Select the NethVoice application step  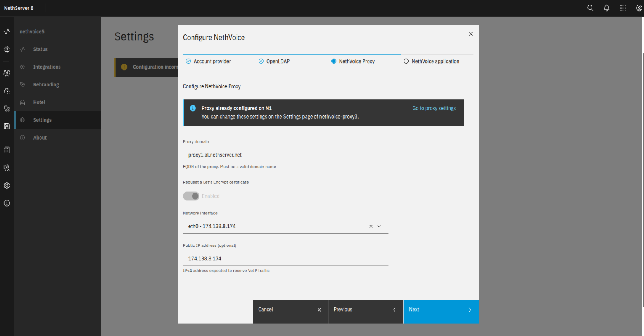point(435,61)
